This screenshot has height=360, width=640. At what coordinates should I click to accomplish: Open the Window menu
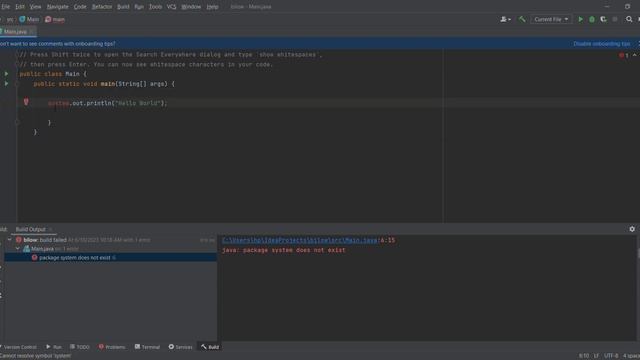pyautogui.click(x=191, y=7)
